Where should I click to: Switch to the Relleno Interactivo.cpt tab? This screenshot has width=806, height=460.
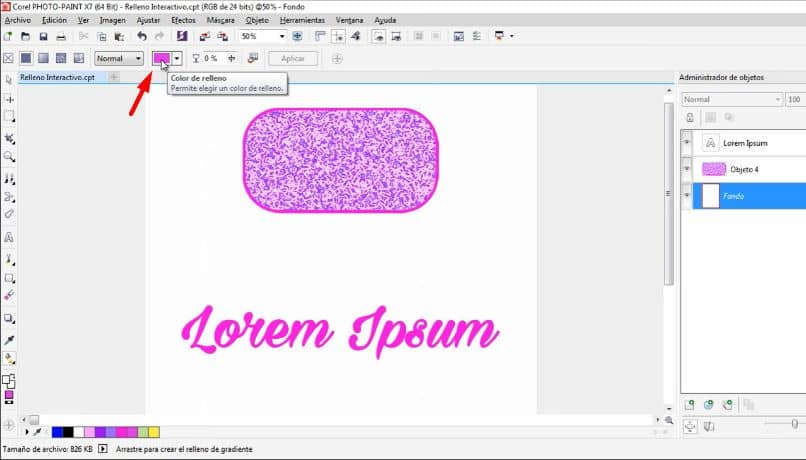(58, 77)
